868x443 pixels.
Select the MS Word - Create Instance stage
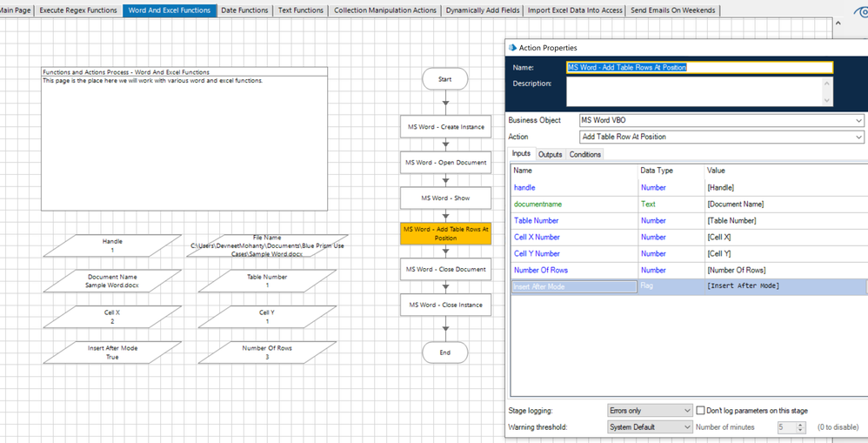(x=445, y=127)
